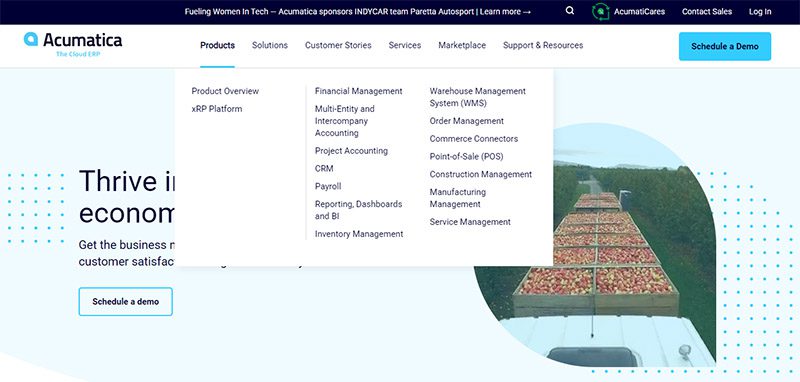Click the AcumatiCares green logo icon
Image resolution: width=800 pixels, height=382 pixels.
(x=601, y=11)
